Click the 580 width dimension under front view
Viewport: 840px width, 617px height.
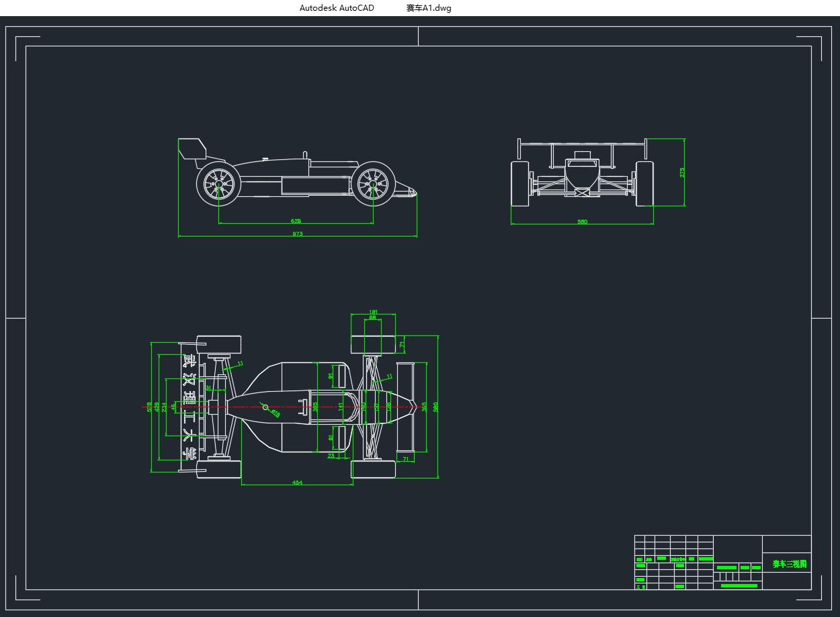click(582, 221)
